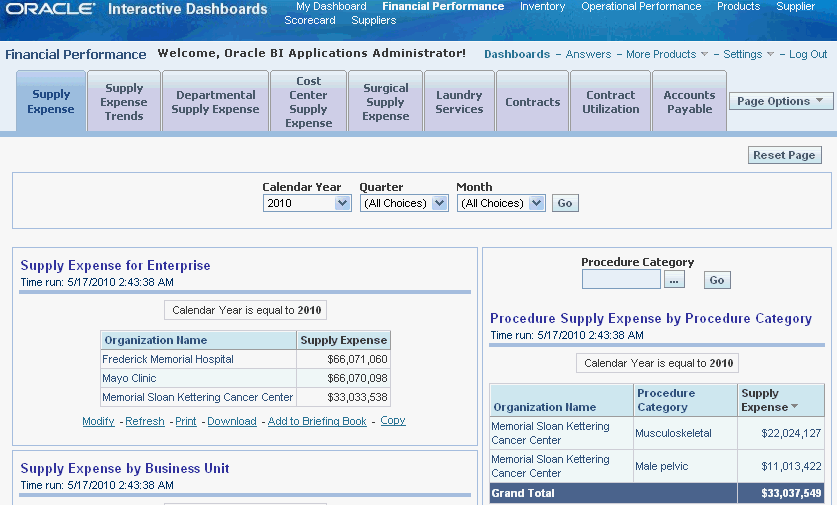Viewport: 837px width, 505px height.
Task: Click the Reset Page button
Action: click(x=784, y=155)
